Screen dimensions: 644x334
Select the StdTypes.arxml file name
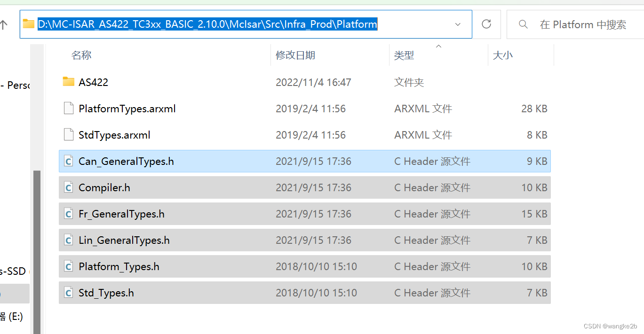pos(114,135)
